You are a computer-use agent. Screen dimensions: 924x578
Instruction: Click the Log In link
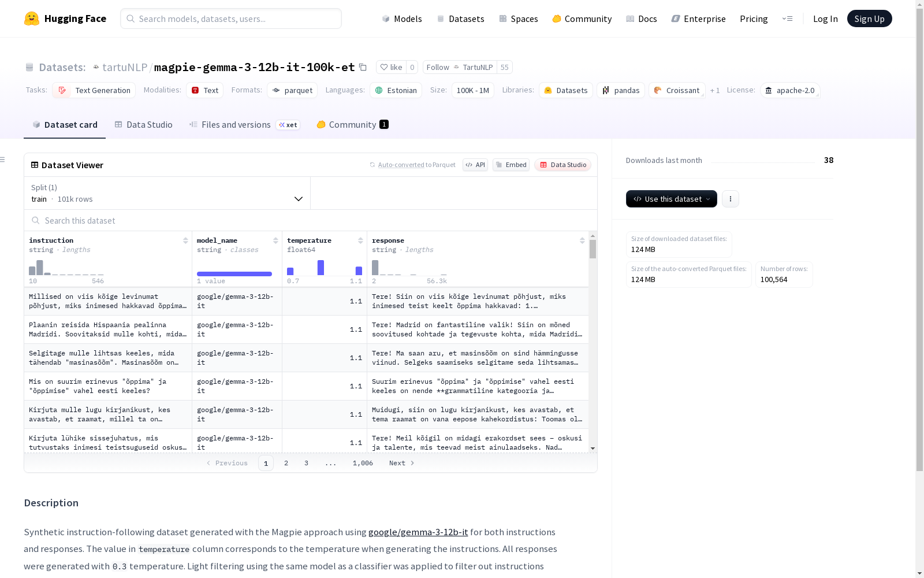point(825,18)
